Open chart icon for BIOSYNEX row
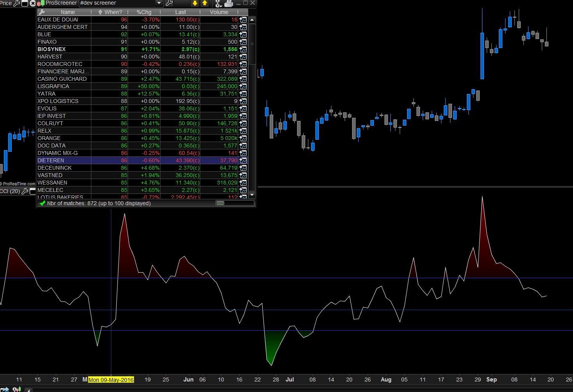This screenshot has width=573, height=392. point(243,49)
